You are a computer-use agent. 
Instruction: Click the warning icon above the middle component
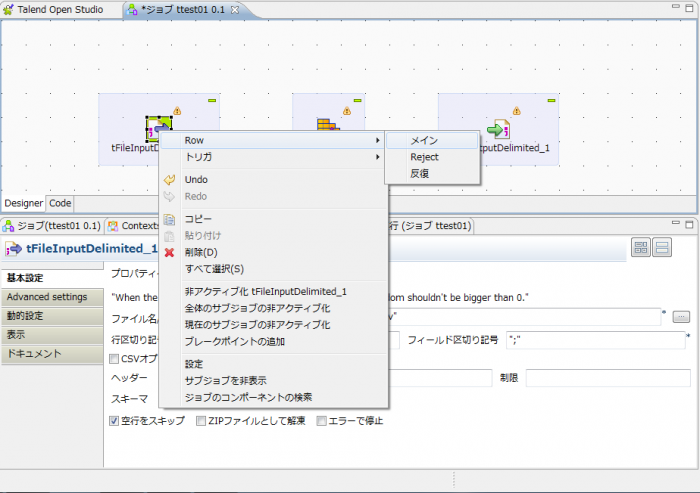pyautogui.click(x=347, y=111)
